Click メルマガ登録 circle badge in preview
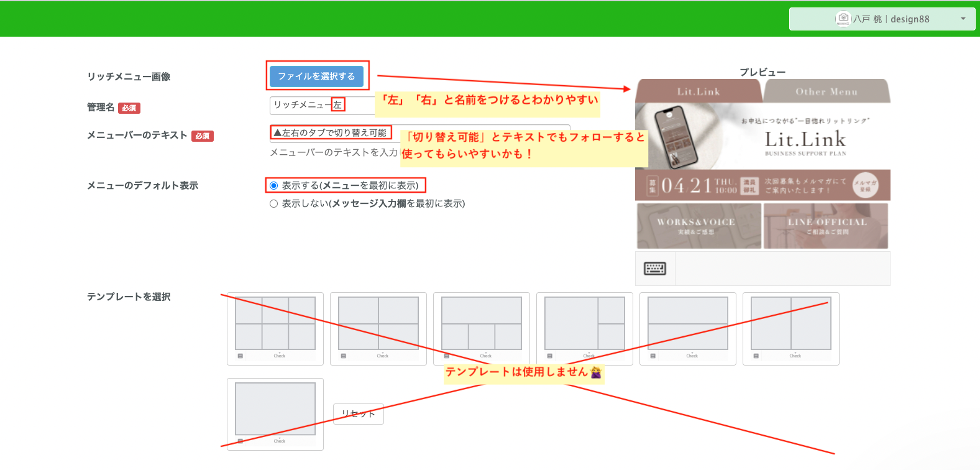Screen dimensions: 980x470 (x=866, y=185)
